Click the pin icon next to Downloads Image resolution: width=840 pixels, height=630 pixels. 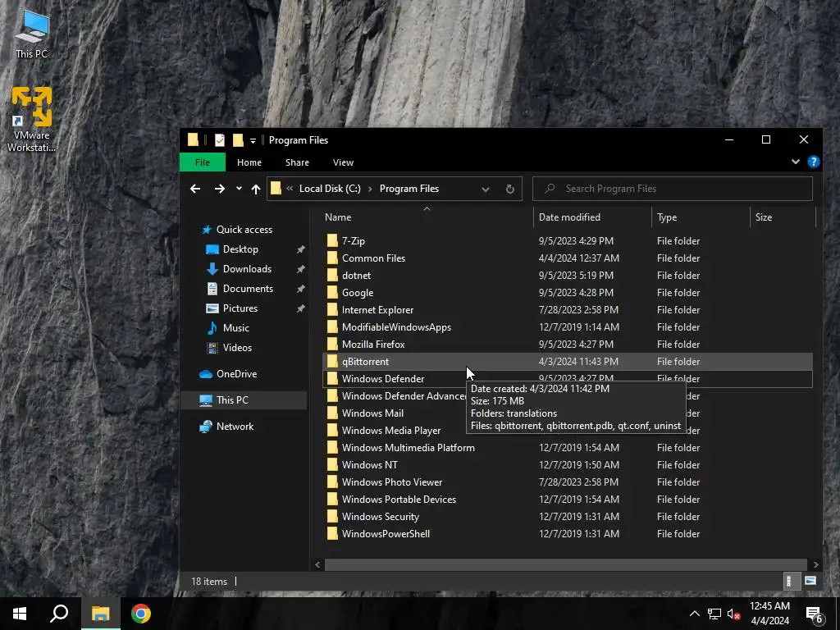pos(300,269)
